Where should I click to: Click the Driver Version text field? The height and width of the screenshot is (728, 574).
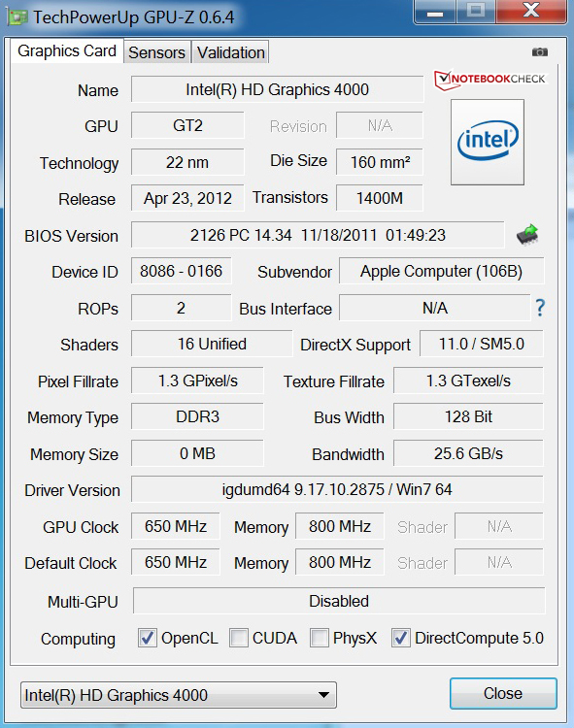point(337,489)
